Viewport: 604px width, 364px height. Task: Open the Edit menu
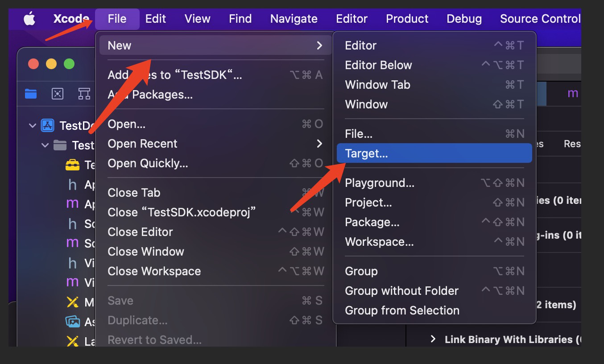tap(156, 19)
